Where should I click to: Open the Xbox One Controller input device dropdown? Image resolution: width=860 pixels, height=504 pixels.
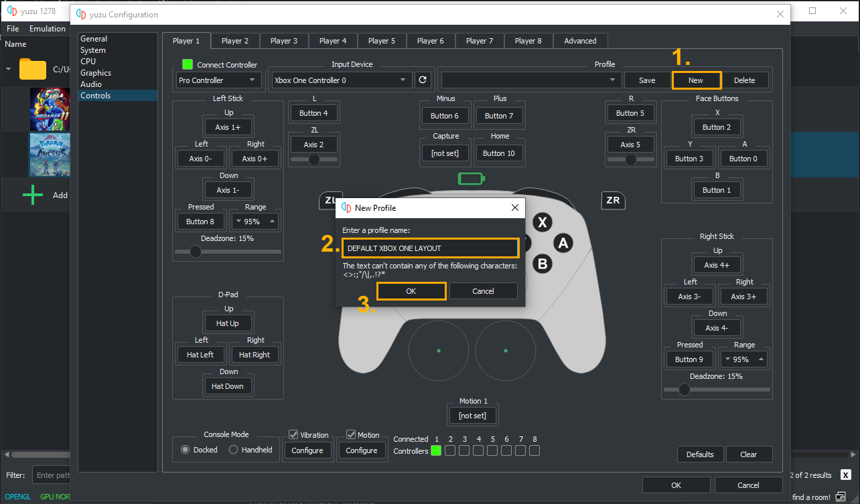(x=342, y=80)
